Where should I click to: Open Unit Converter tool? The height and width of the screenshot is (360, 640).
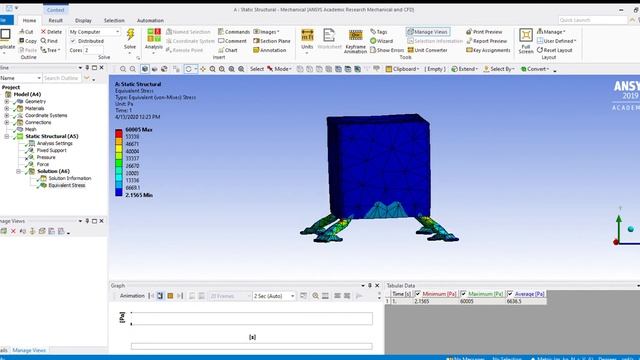click(x=427, y=50)
